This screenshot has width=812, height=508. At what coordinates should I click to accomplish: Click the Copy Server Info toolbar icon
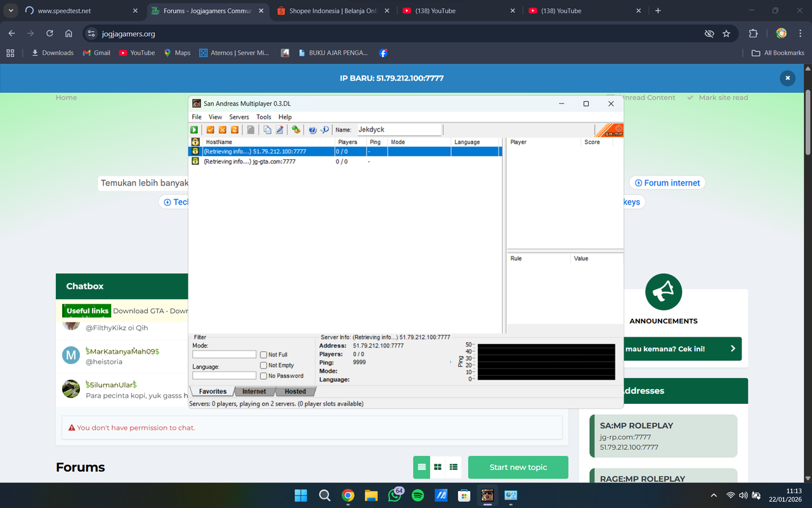coord(268,130)
